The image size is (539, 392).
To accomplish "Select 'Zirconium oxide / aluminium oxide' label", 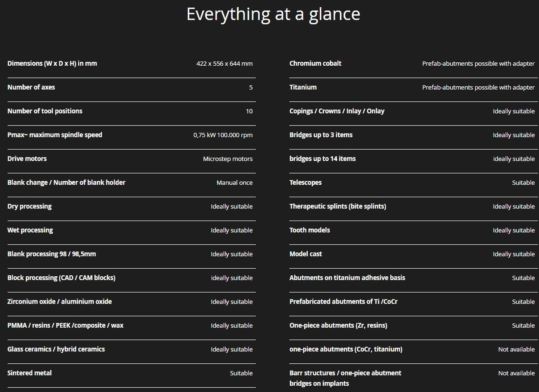I will coord(59,301).
